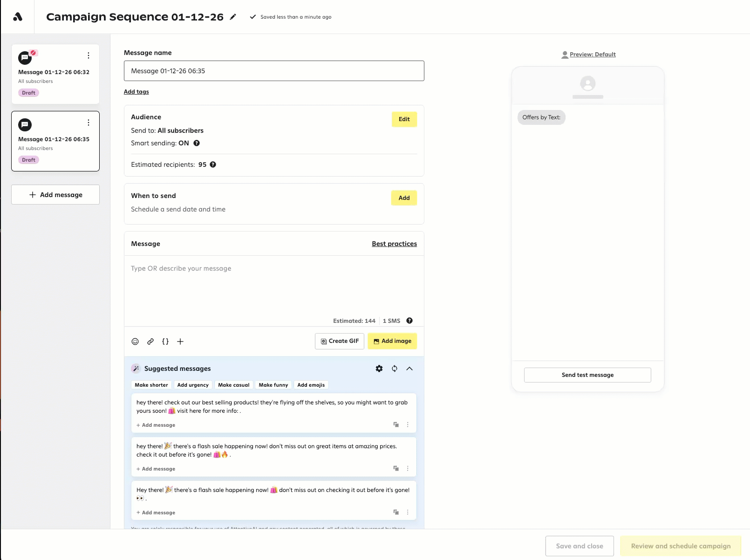The width and height of the screenshot is (750, 560).
Task: Click into the Message name field
Action: (x=274, y=71)
